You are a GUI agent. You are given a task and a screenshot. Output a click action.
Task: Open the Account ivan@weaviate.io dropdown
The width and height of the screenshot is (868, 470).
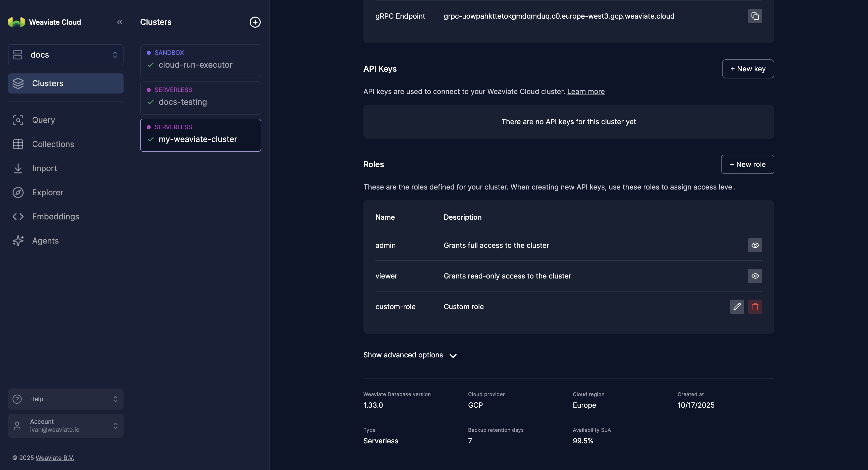coord(66,426)
